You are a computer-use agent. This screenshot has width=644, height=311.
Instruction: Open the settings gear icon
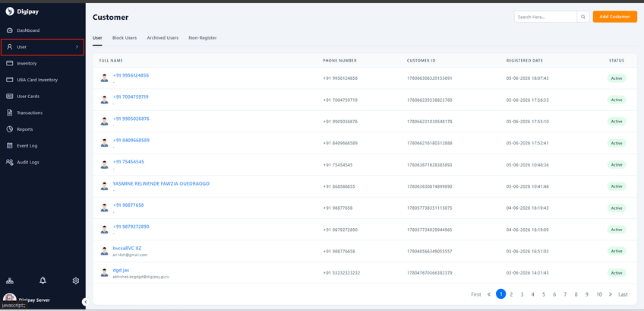tap(76, 281)
